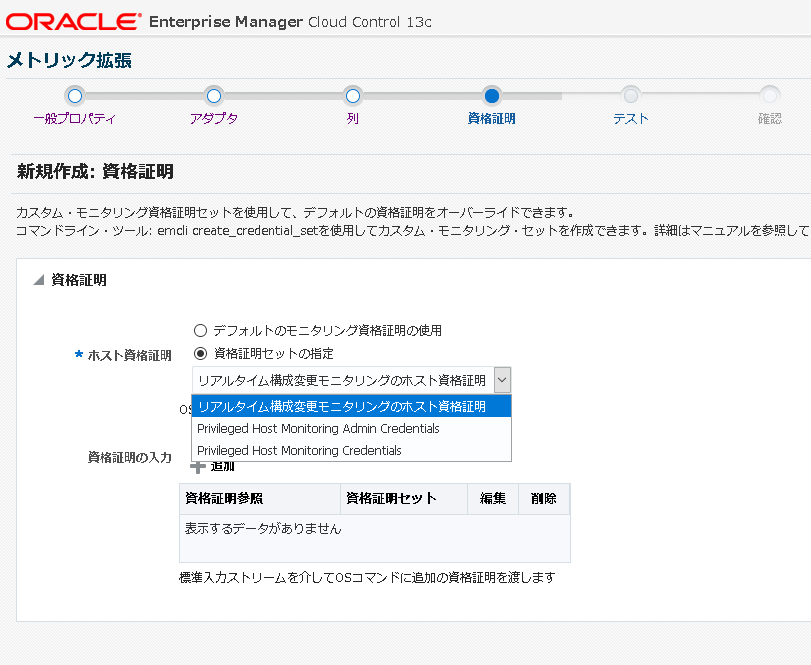Click the 資格証明参照 column header

tap(260, 498)
